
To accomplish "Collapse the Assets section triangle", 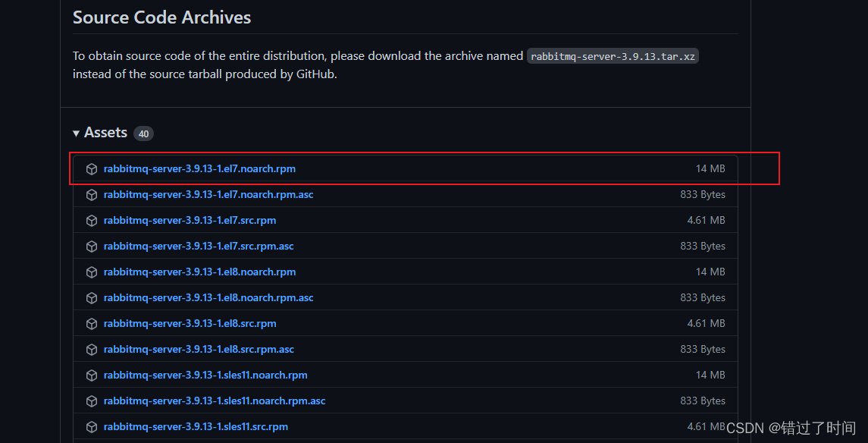I will click(77, 134).
